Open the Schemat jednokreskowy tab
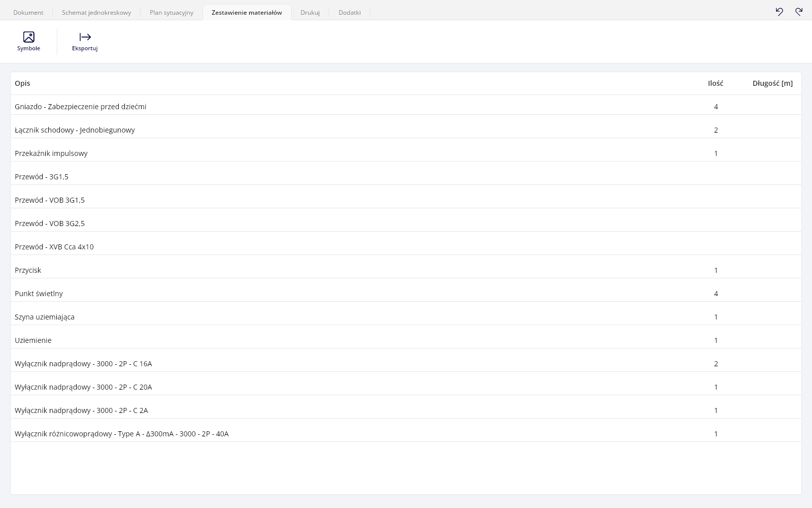The height and width of the screenshot is (508, 812). coord(96,12)
